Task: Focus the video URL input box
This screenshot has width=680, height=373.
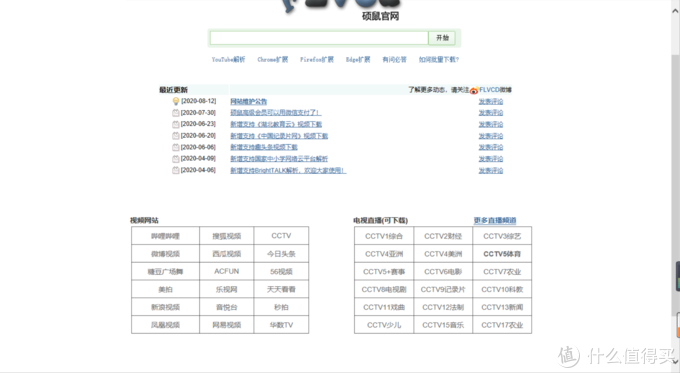Action: (319, 38)
